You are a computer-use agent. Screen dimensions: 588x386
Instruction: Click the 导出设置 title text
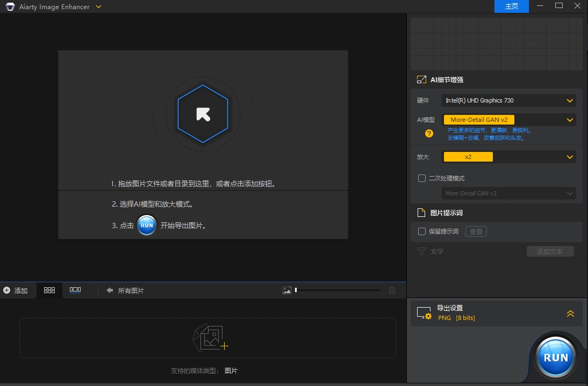tap(450, 308)
